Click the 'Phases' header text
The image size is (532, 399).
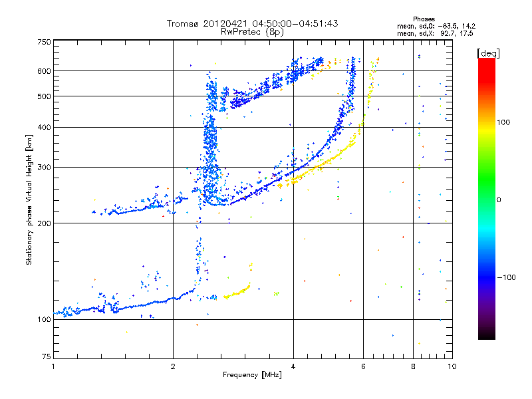(x=424, y=19)
